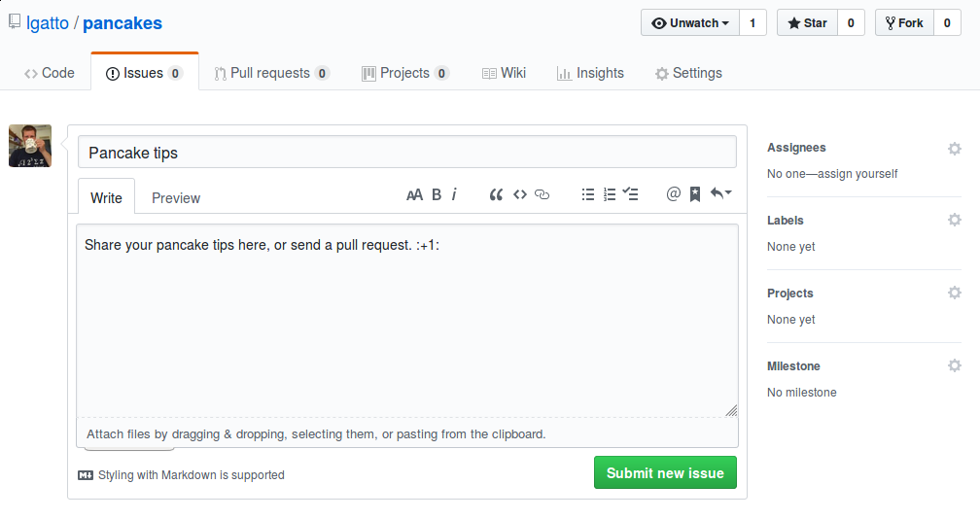Click the Labels heading
980x519 pixels.
(x=785, y=221)
